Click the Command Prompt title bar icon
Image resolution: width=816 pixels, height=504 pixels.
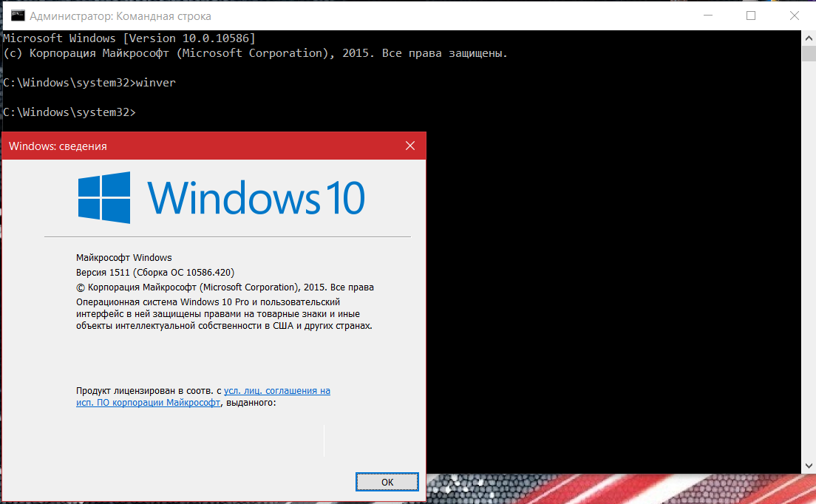18,16
